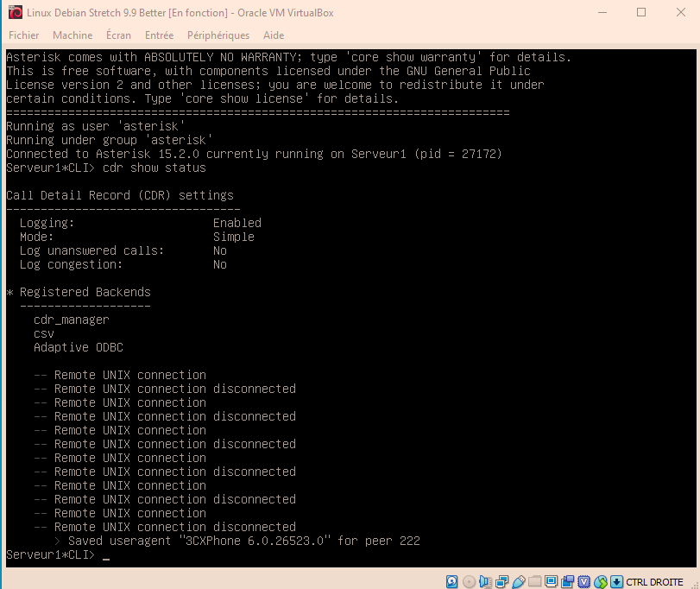Click the 'Logging:' setting label
Image resolution: width=700 pixels, height=589 pixels.
coord(47,223)
